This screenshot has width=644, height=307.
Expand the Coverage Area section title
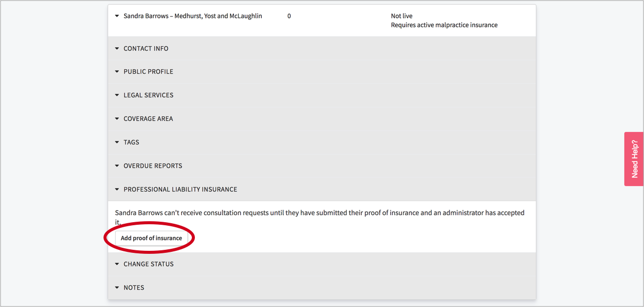[148, 119]
